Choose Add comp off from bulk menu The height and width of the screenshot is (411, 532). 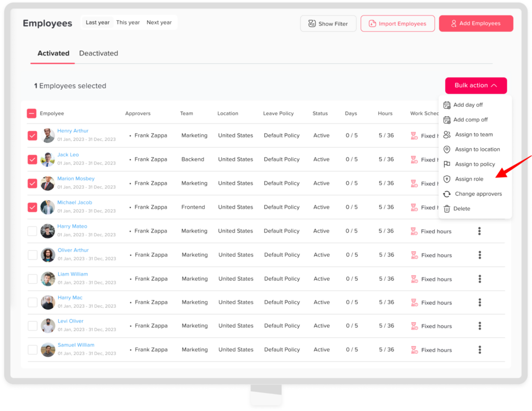click(x=470, y=120)
